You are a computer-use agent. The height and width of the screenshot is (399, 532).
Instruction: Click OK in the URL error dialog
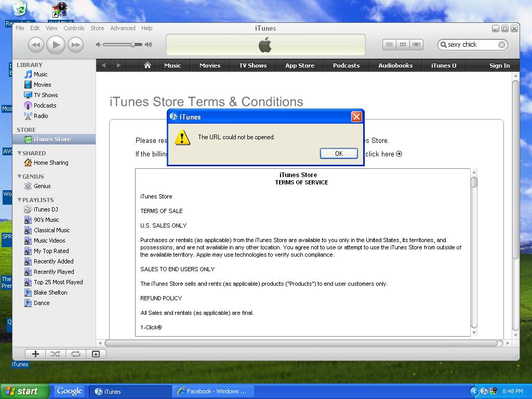point(339,154)
